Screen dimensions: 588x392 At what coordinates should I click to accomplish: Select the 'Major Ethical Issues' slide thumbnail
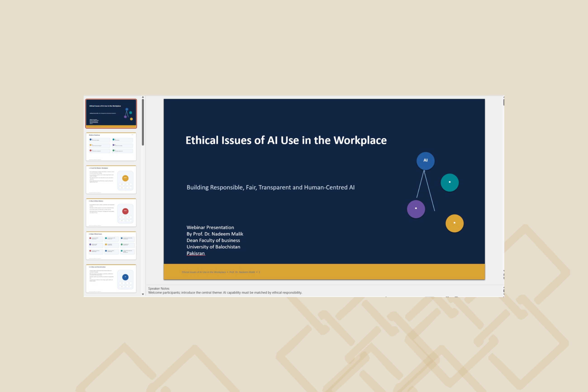click(x=111, y=246)
